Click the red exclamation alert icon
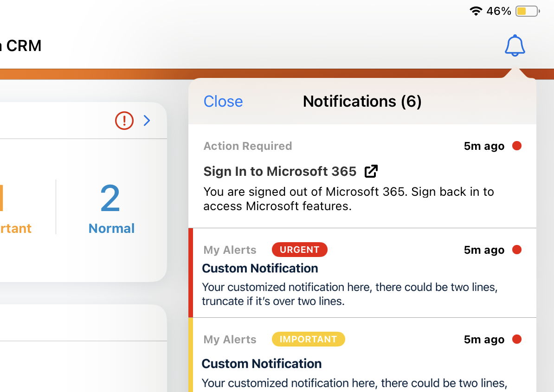This screenshot has width=554, height=392. 124,120
